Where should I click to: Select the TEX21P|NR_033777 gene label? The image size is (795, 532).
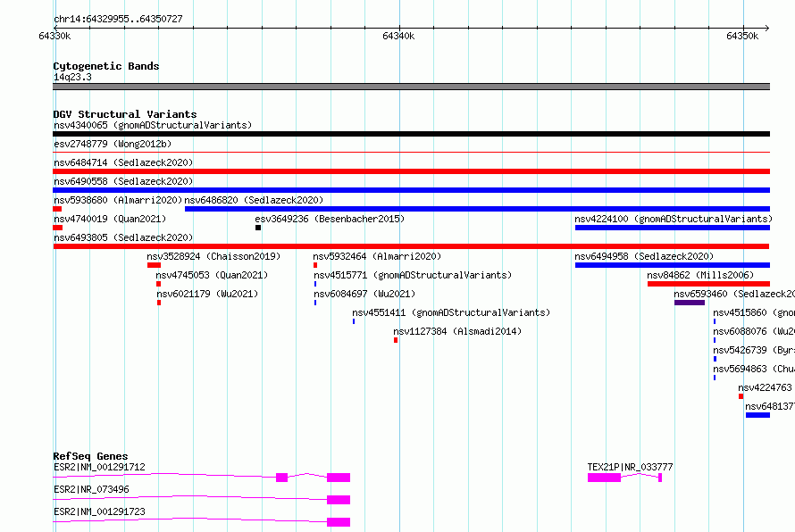coord(631,467)
